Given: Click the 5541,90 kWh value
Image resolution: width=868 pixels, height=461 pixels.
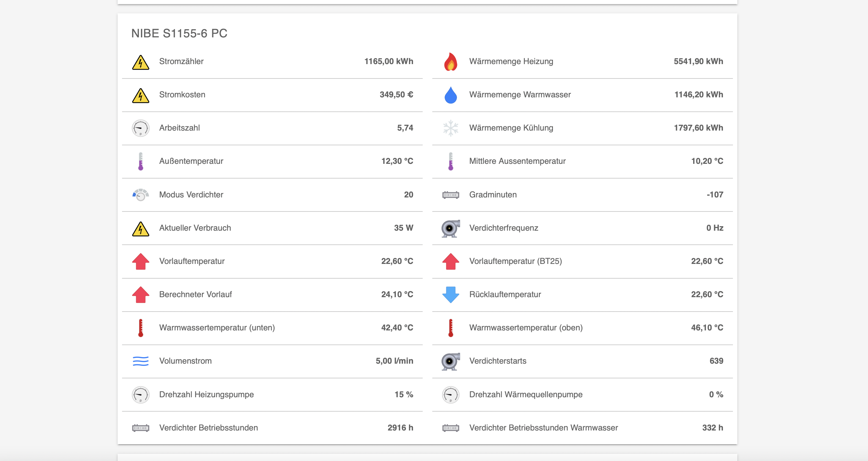Looking at the screenshot, I should click(699, 61).
